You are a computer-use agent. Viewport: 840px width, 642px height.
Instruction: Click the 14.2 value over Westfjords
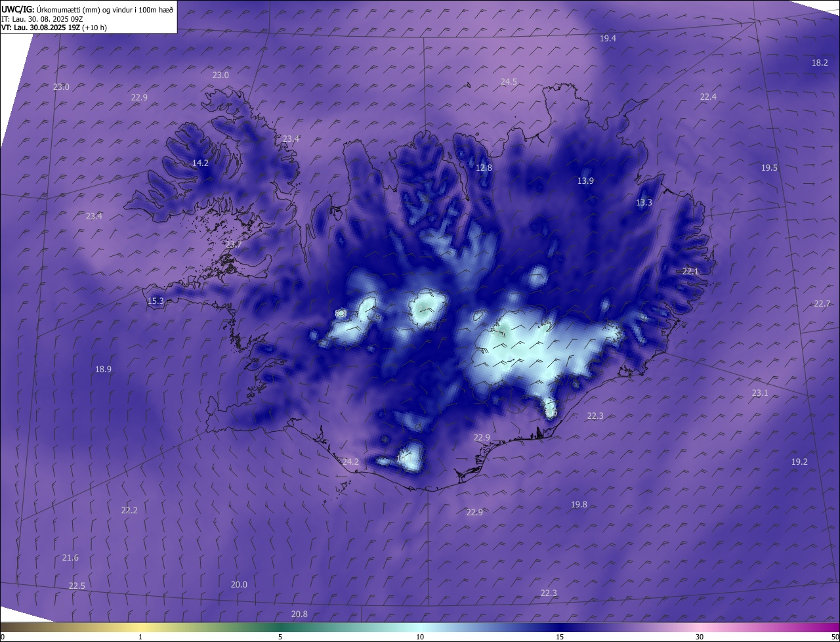pos(200,163)
